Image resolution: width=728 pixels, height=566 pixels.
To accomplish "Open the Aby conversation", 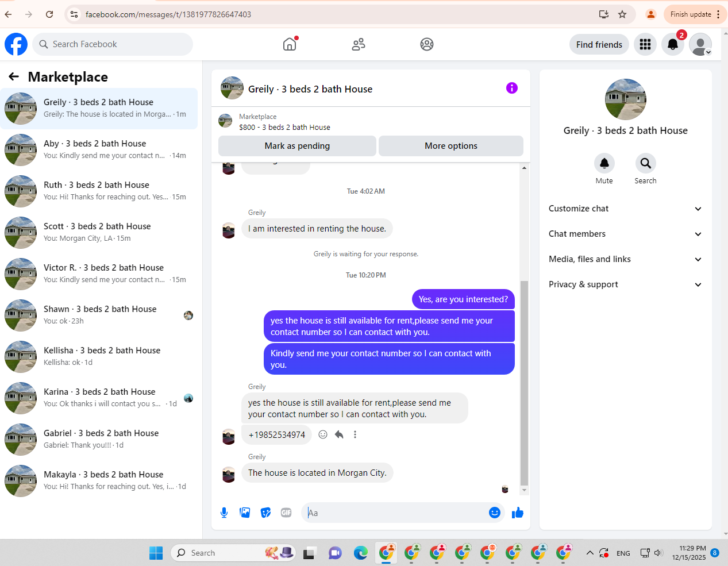I will pos(99,150).
